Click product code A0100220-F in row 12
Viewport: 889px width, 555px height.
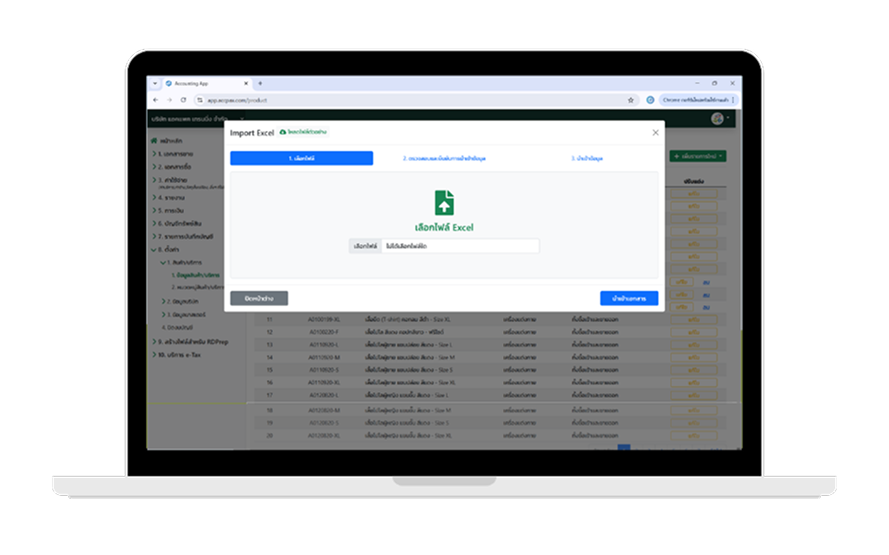coord(324,332)
